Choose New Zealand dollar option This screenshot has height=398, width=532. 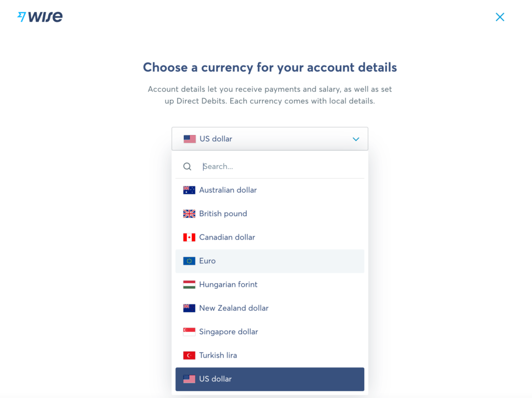270,308
